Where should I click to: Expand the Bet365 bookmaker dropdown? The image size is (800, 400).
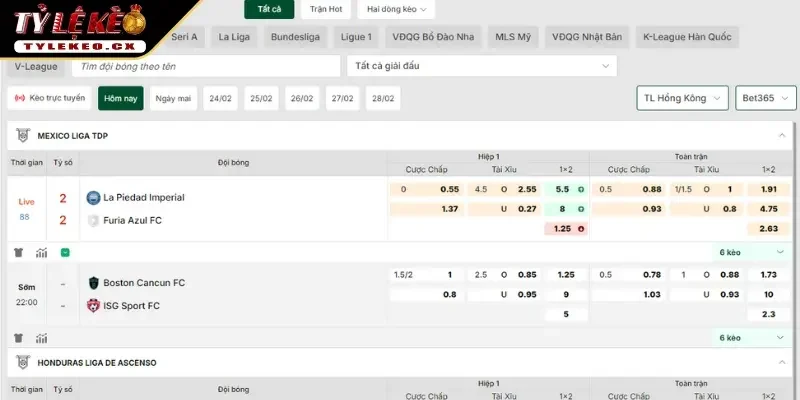coord(766,98)
